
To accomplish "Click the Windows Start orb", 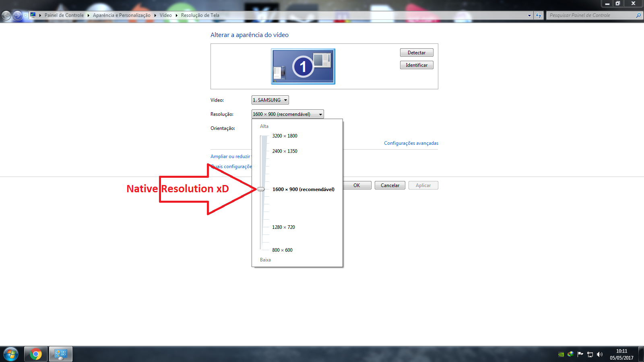I will pyautogui.click(x=11, y=354).
